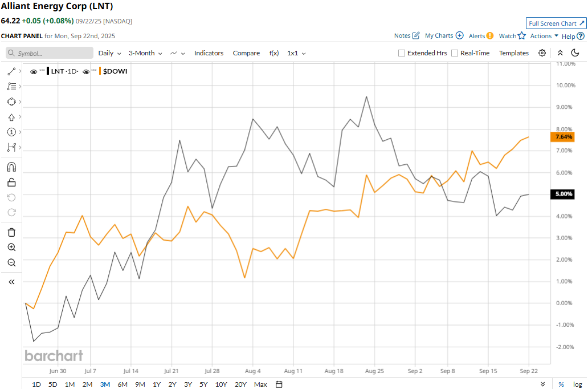Open chart settings gear icon
Image resolution: width=588 pixels, height=389 pixels.
(x=542, y=53)
